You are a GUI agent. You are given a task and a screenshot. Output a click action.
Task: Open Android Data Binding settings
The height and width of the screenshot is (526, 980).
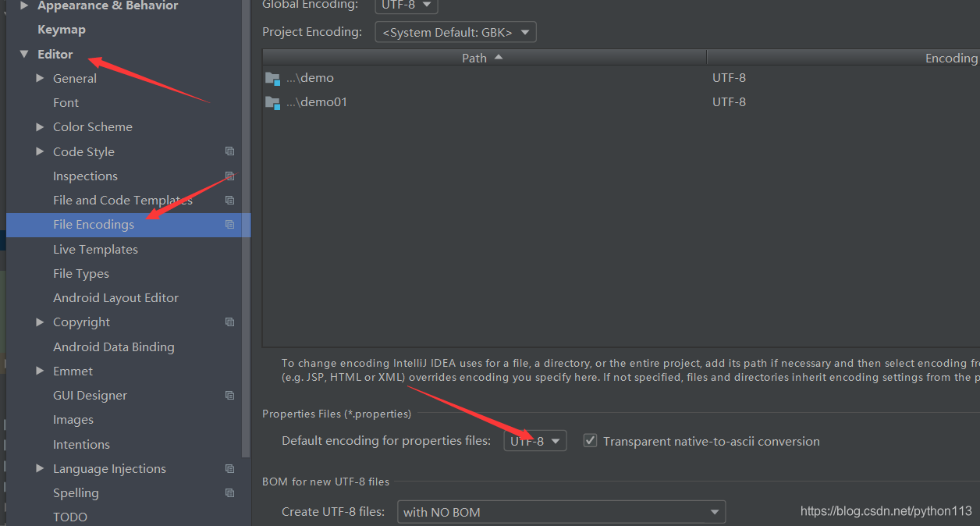click(114, 347)
